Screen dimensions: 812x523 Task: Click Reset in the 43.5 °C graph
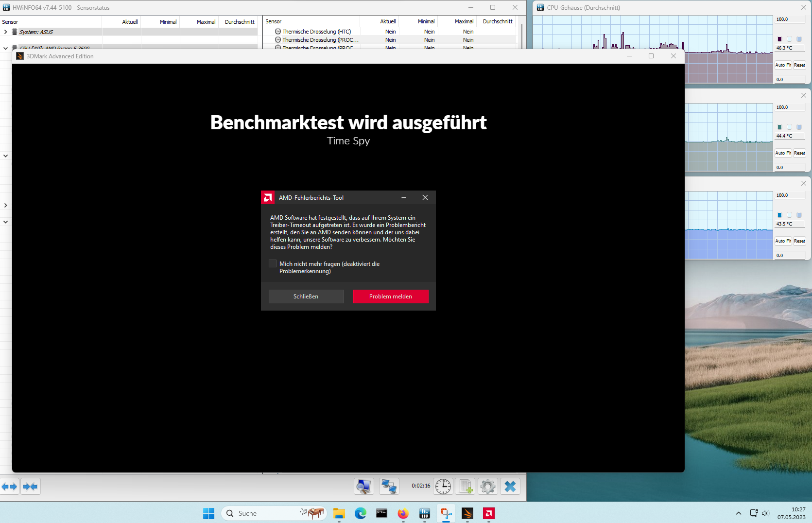tap(799, 241)
